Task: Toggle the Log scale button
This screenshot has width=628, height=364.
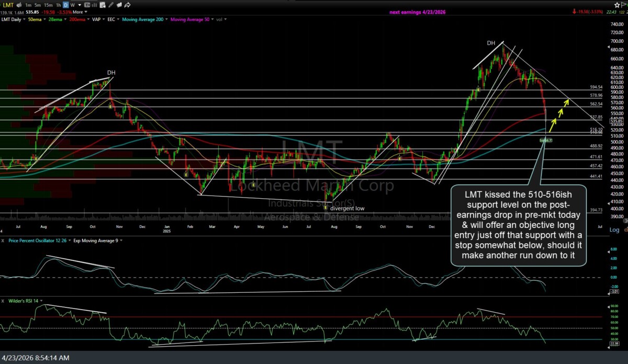Action: click(614, 230)
